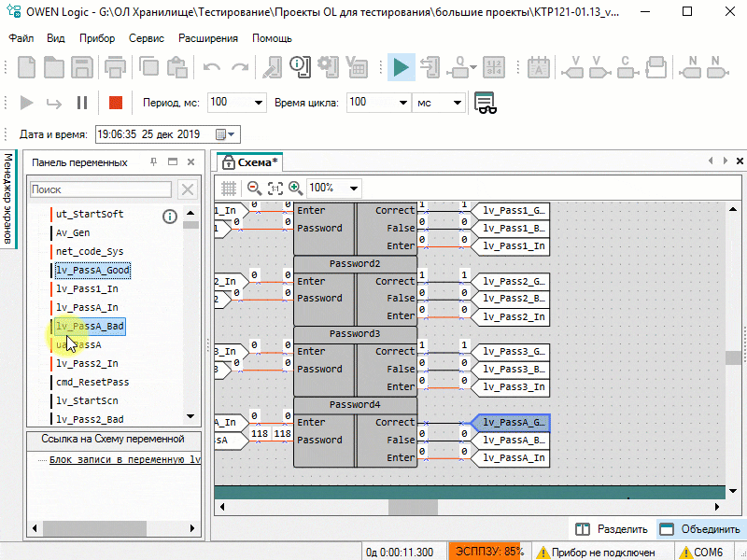
Task: Toggle the schema grid display
Action: pyautogui.click(x=229, y=188)
